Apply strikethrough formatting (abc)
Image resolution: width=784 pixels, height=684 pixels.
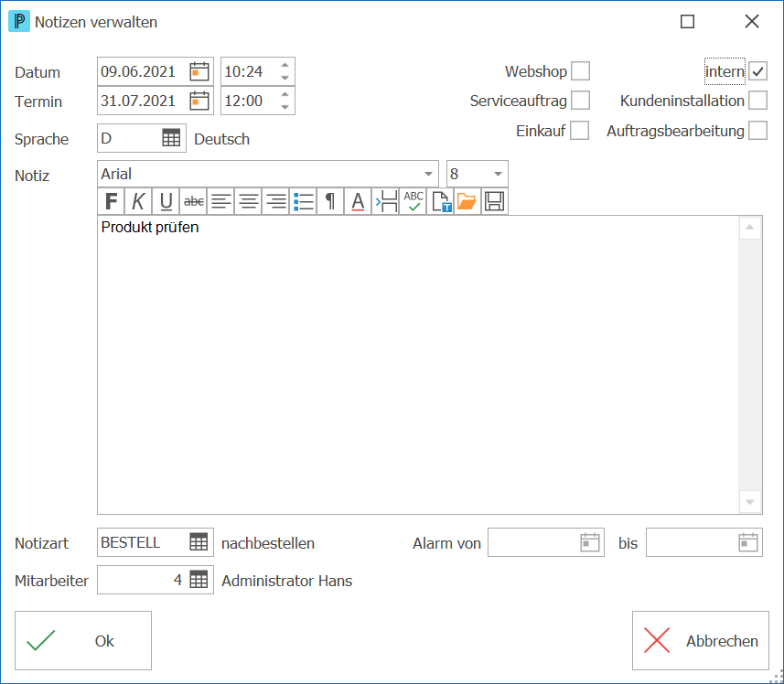tap(194, 201)
